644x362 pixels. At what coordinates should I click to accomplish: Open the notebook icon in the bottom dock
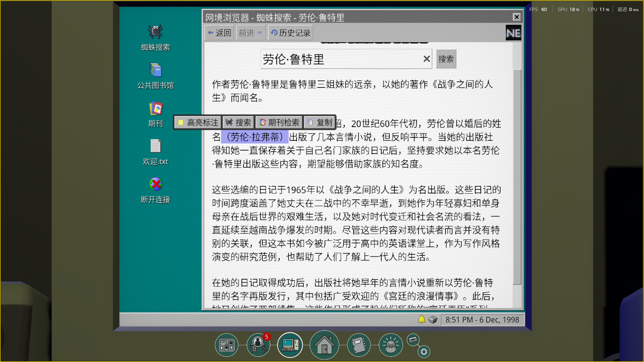[358, 345]
